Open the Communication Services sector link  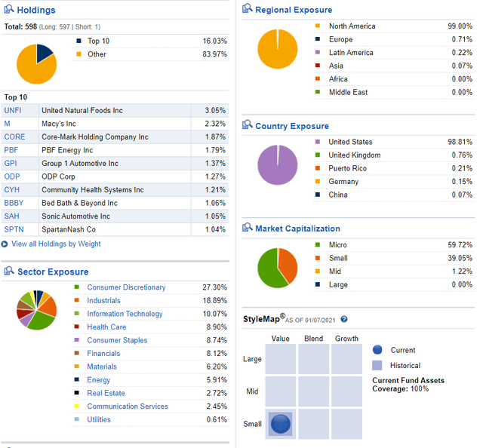[128, 407]
